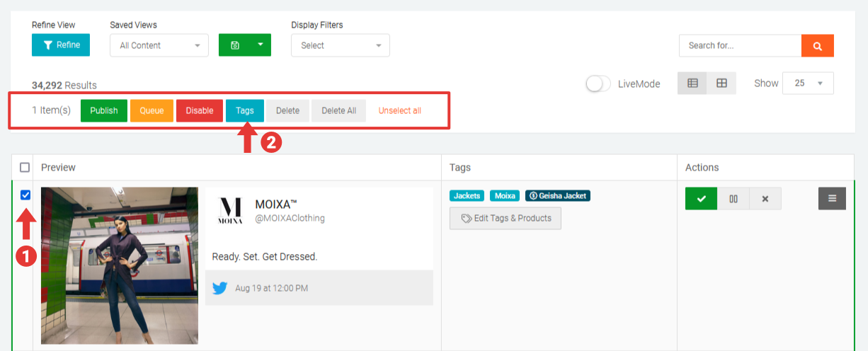This screenshot has width=868, height=351.
Task: Expand the Show 25 results dropdown
Action: (807, 84)
